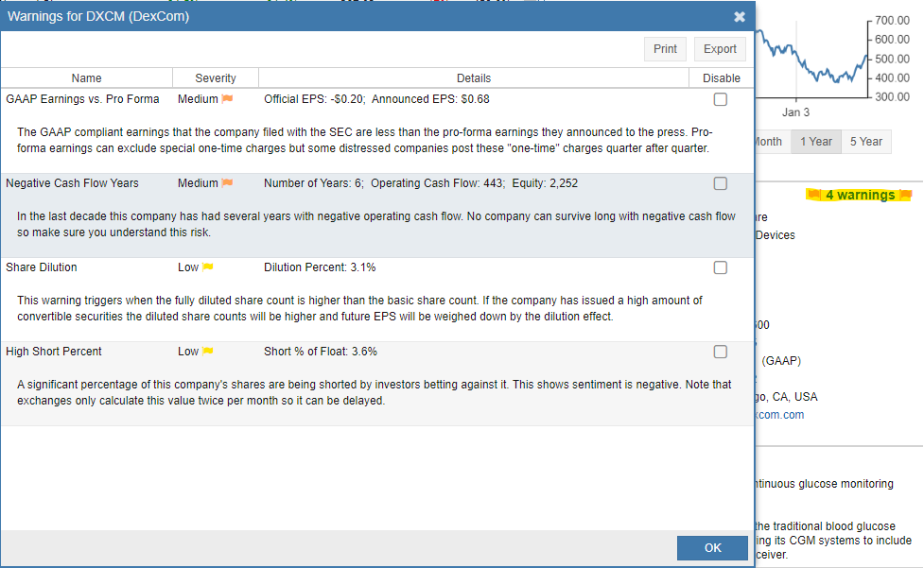
Task: Select the Share Dilution row name
Action: point(42,267)
